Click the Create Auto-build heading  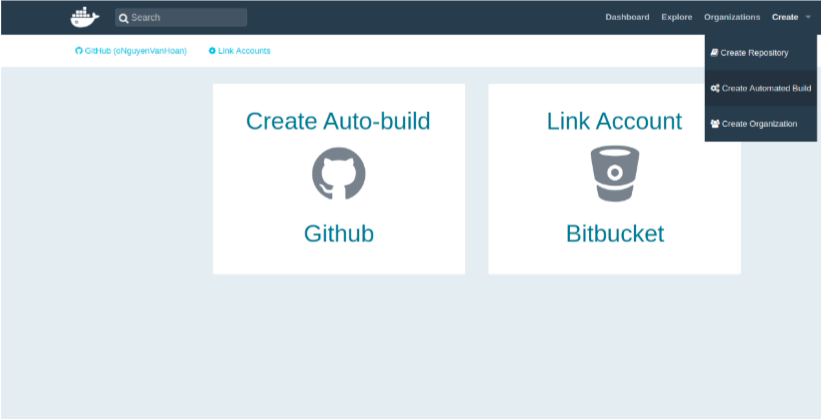pyautogui.click(x=338, y=121)
